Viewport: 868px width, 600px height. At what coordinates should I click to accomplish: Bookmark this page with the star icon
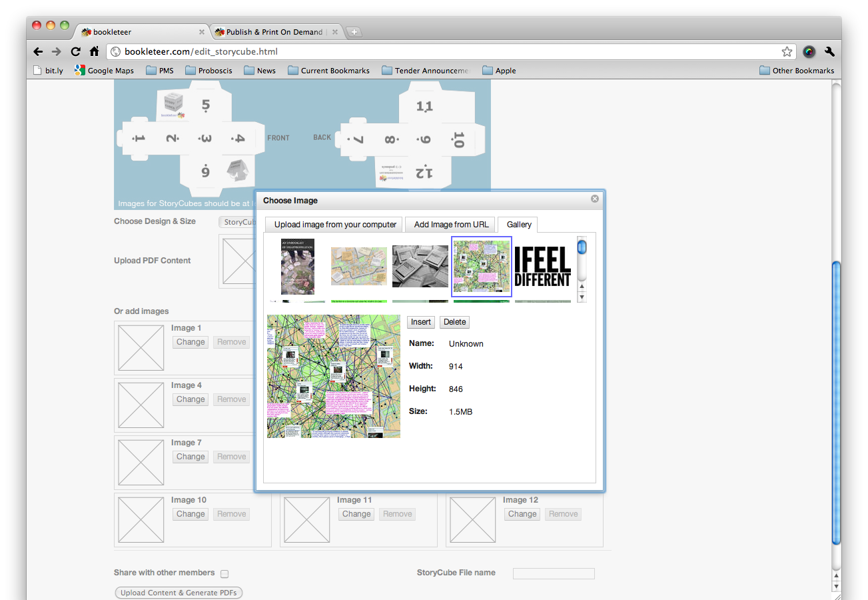point(787,51)
